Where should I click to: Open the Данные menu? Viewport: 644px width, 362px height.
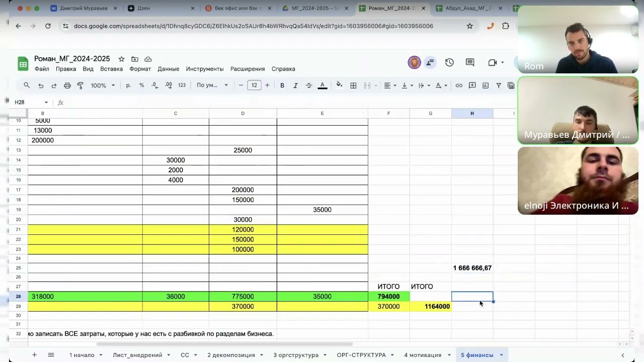pos(169,69)
